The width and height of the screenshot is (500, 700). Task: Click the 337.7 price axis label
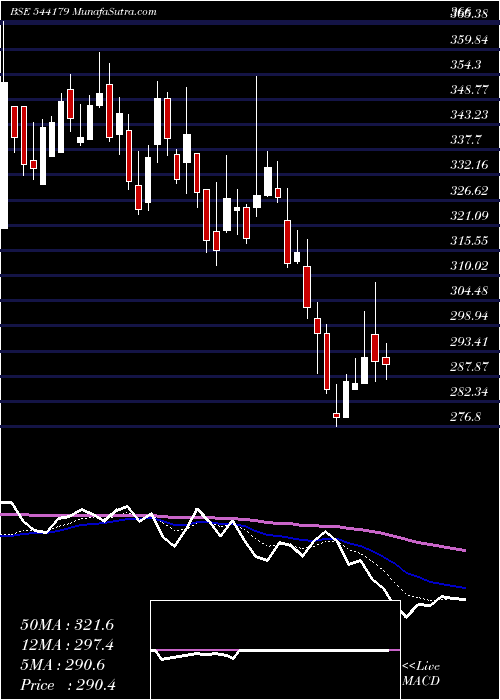tap(466, 140)
